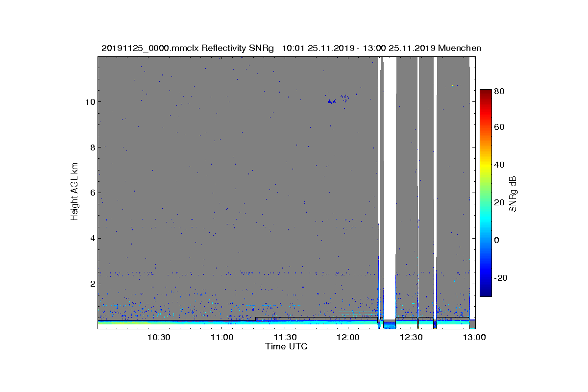Click the colorbar value '40'
Screen dimensions: 588x392
(x=500, y=165)
